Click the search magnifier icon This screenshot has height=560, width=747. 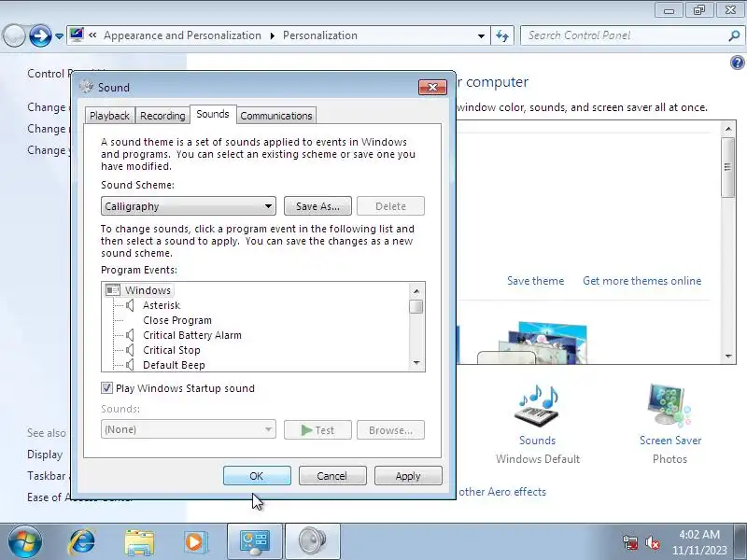point(734,35)
